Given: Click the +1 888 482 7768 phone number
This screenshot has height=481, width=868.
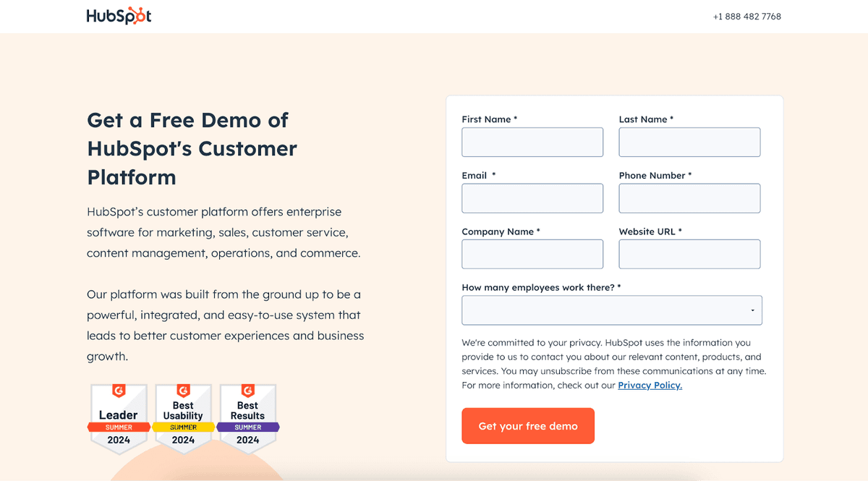Looking at the screenshot, I should (746, 17).
